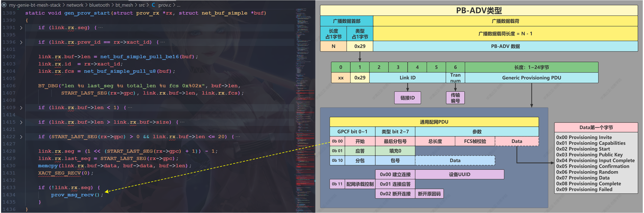644x213 pixels.
Task: Click GPCF bit 0~1 cell
Action: 352,132
